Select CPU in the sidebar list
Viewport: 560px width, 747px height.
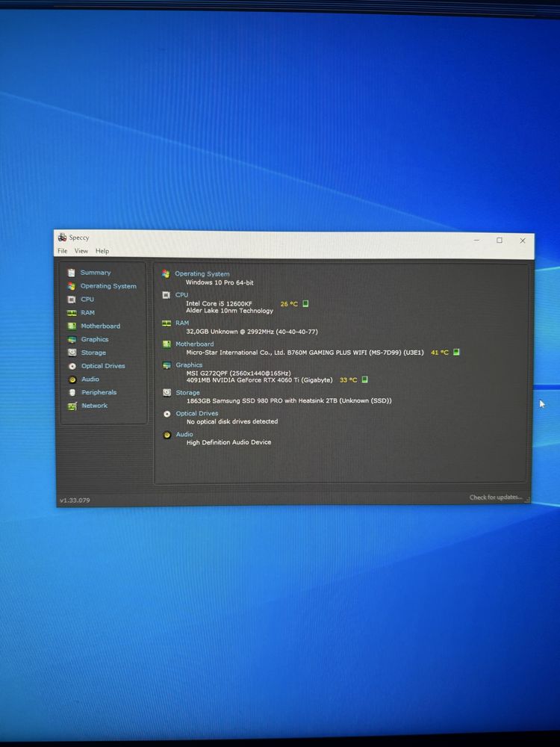(x=87, y=300)
